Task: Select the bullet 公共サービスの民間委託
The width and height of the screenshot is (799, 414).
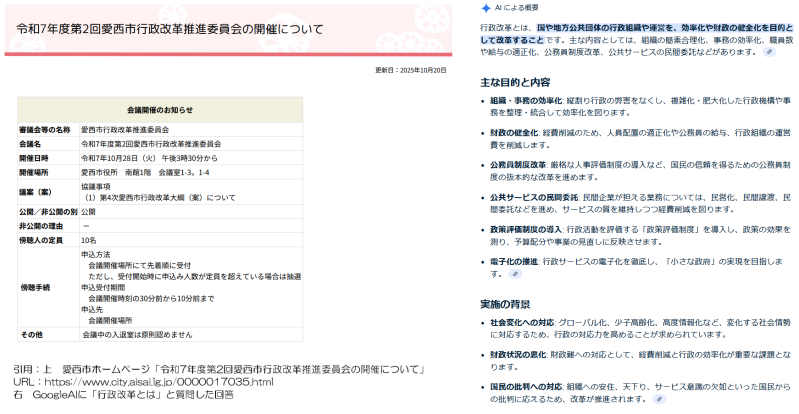Action: click(x=534, y=197)
